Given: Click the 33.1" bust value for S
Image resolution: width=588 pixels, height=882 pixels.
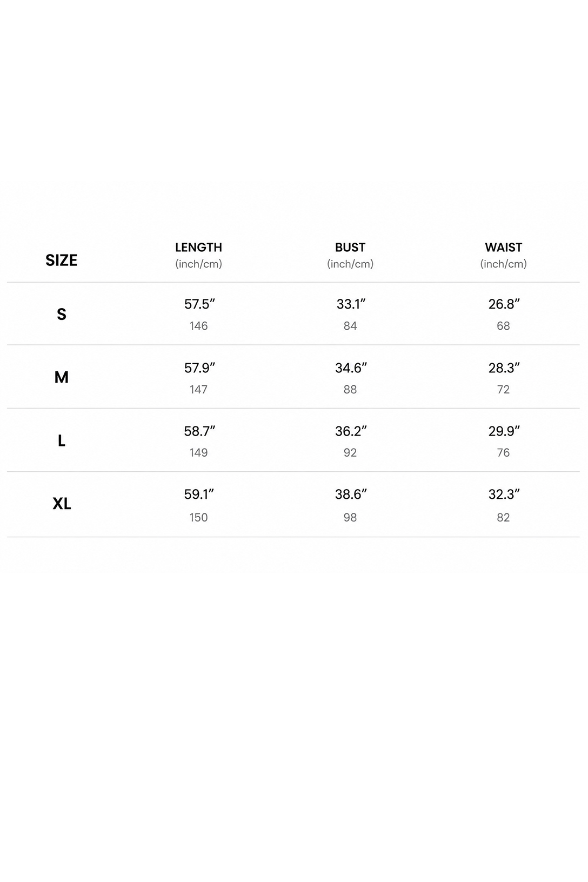Looking at the screenshot, I should coord(351,304).
